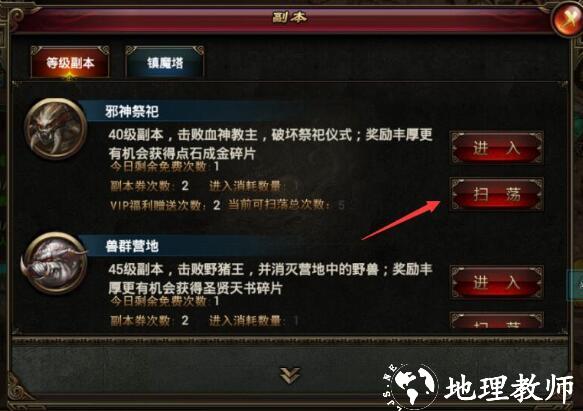The width and height of the screenshot is (583, 411).
Task: Expand list with double-chevron down arrow
Action: tap(290, 375)
